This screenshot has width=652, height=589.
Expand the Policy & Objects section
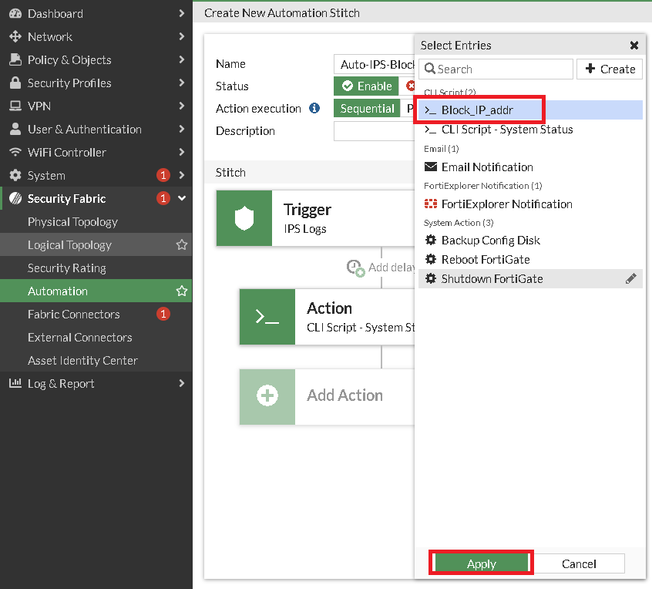pos(181,60)
